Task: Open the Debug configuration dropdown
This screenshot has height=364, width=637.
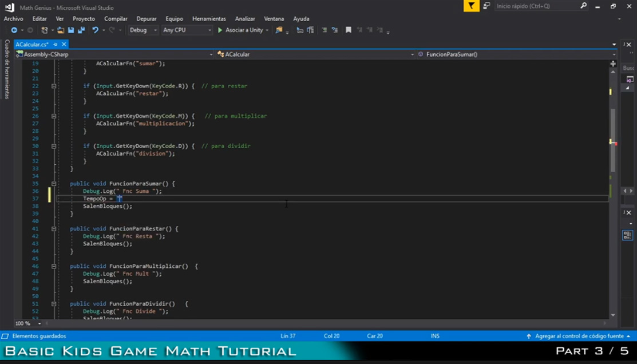Action: click(x=143, y=30)
